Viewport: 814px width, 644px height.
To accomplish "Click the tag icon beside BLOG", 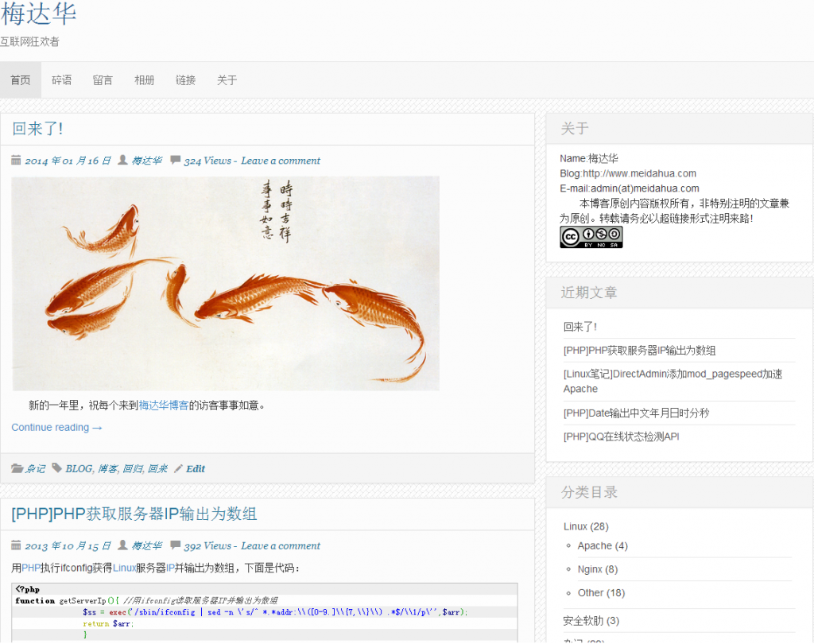I will click(x=56, y=468).
